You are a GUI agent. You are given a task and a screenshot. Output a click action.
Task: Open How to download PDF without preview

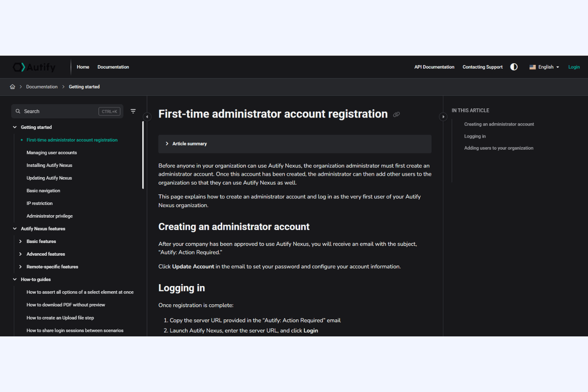(x=66, y=305)
